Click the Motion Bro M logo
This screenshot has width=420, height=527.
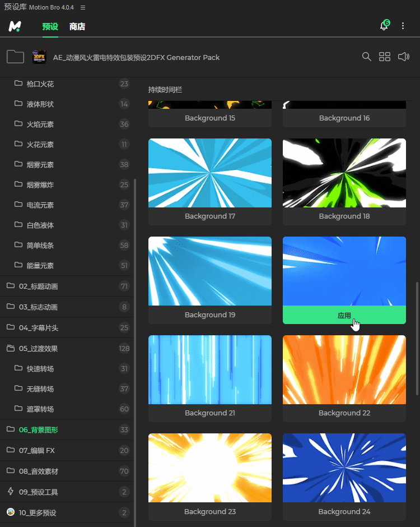pyautogui.click(x=15, y=26)
